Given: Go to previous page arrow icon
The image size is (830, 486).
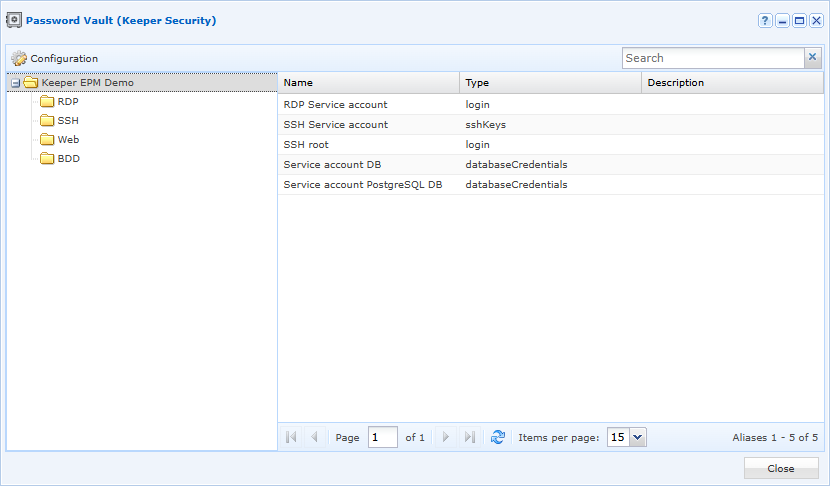Looking at the screenshot, I should coord(314,437).
